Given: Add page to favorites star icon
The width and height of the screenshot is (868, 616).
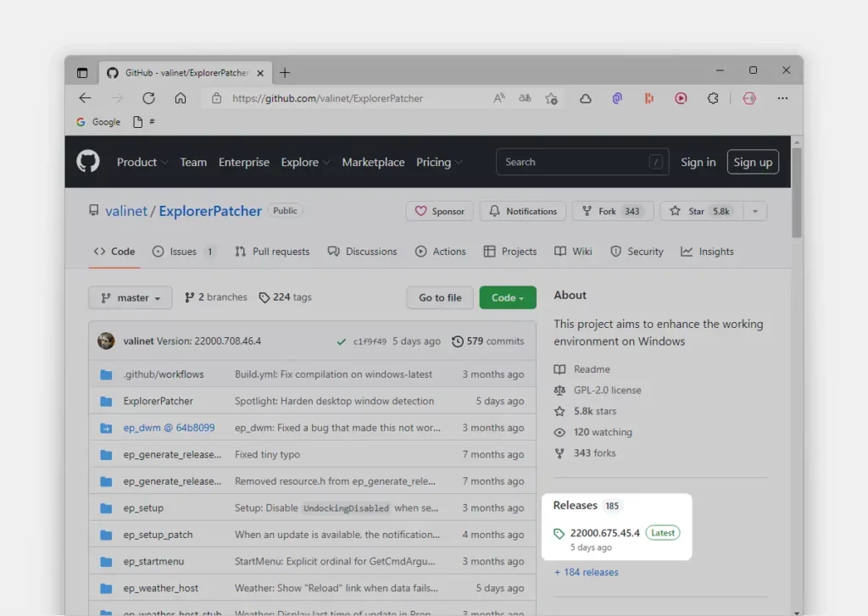Looking at the screenshot, I should click(552, 98).
